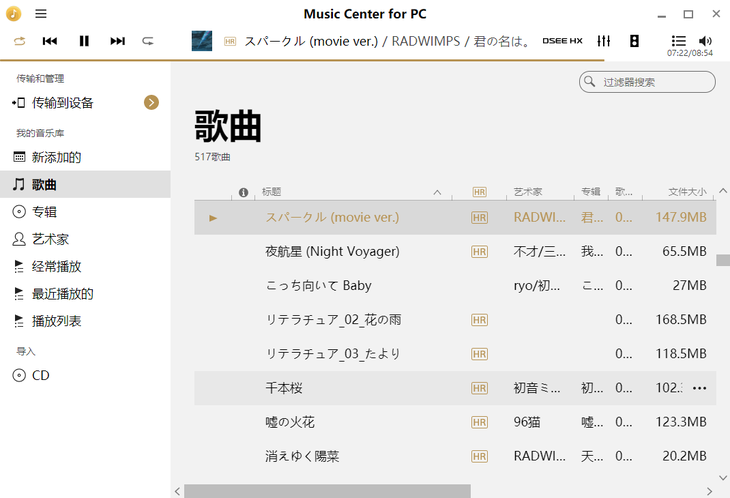The height and width of the screenshot is (498, 730).
Task: Skip to the next track
Action: tap(117, 41)
